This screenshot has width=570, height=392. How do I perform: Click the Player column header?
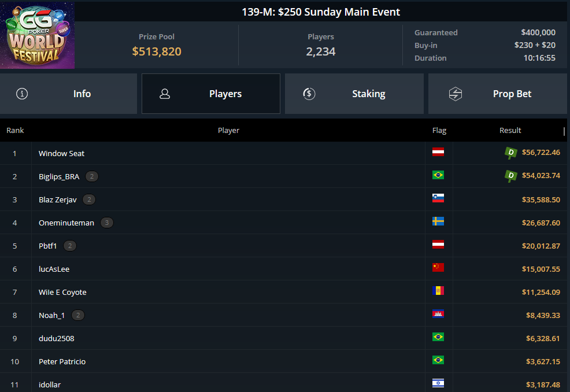[228, 130]
